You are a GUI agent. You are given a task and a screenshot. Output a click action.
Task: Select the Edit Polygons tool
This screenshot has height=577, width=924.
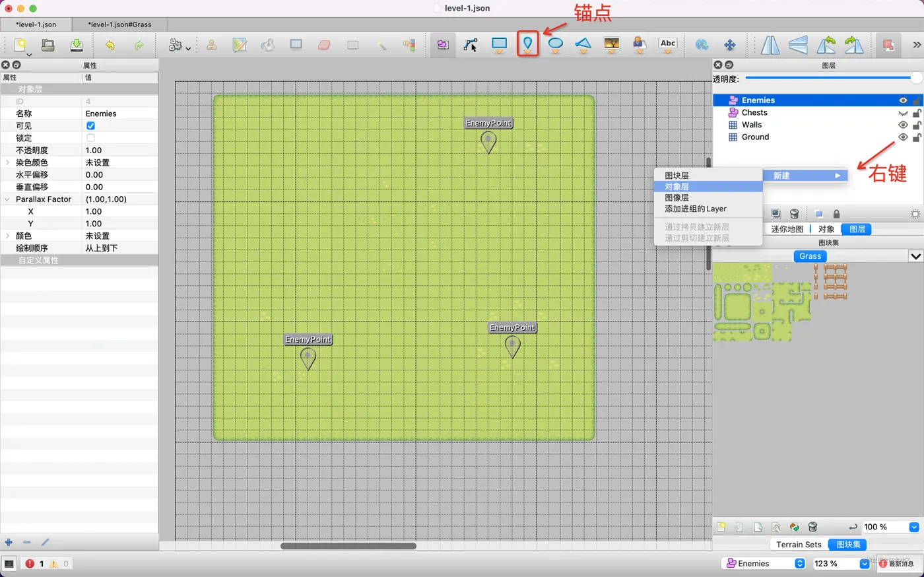[471, 45]
